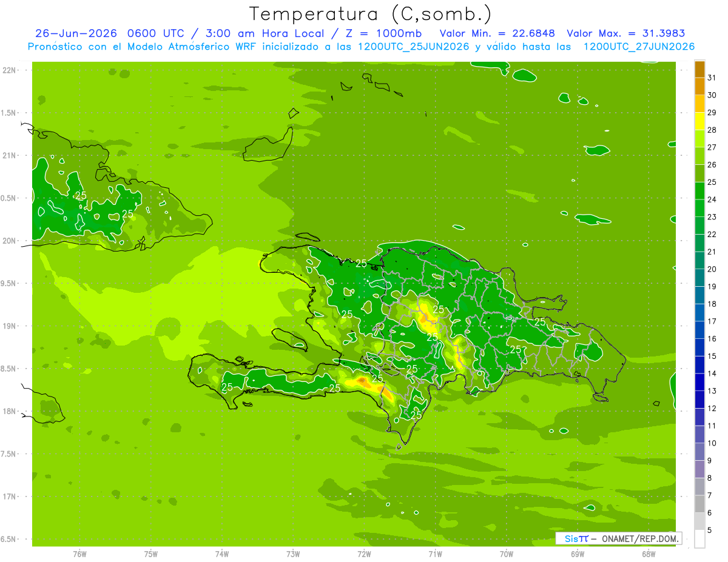Click the '17N' latitude axis label
The width and height of the screenshot is (728, 562).
(9, 497)
